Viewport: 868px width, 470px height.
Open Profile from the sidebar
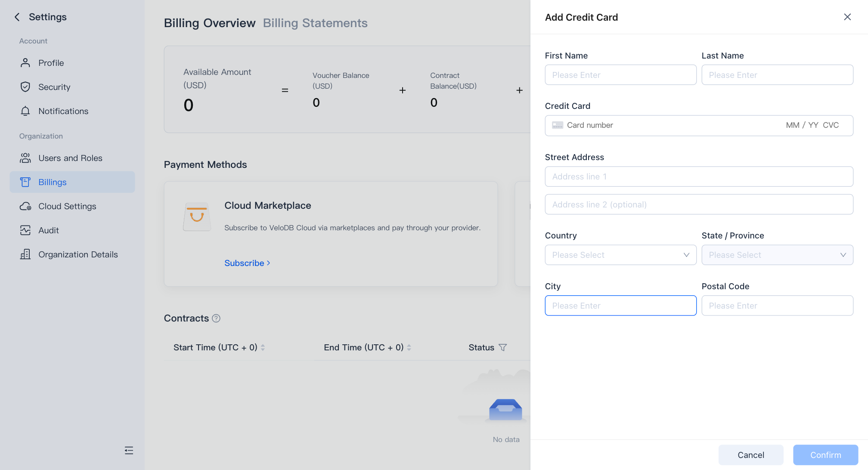click(x=51, y=63)
